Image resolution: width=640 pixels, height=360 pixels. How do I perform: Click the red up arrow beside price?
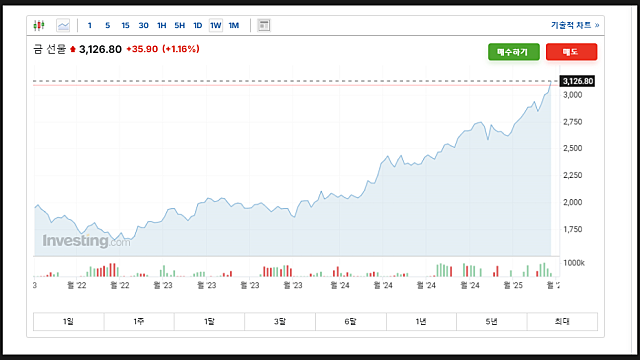tap(73, 49)
